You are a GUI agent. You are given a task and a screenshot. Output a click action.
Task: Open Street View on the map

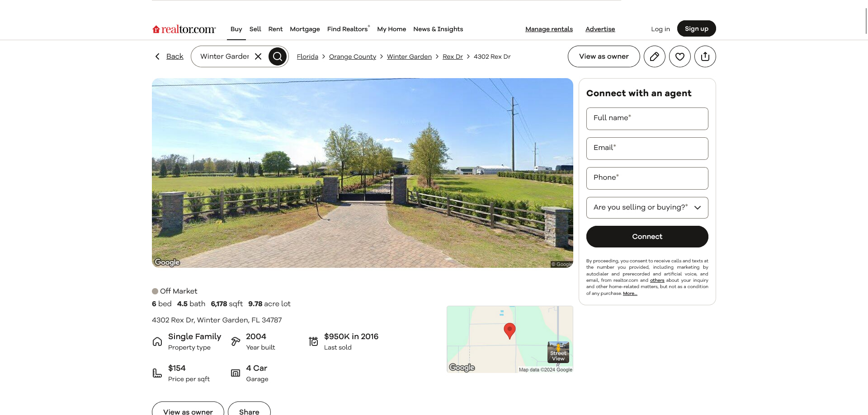(558, 352)
